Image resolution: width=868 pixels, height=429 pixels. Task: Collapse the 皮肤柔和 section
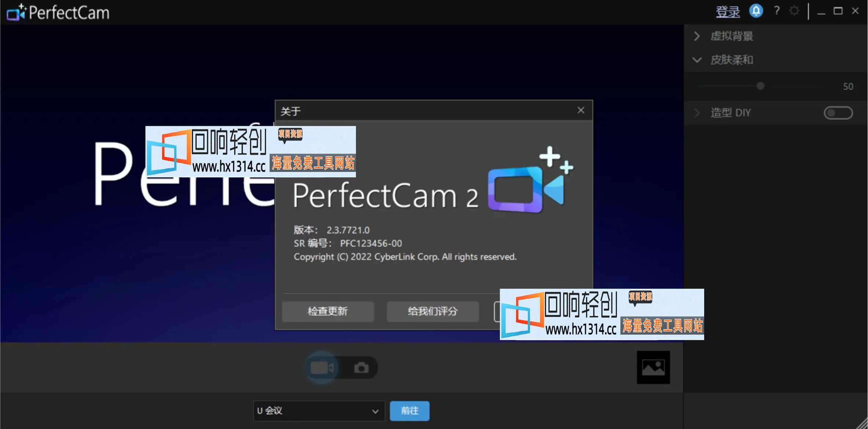point(697,60)
